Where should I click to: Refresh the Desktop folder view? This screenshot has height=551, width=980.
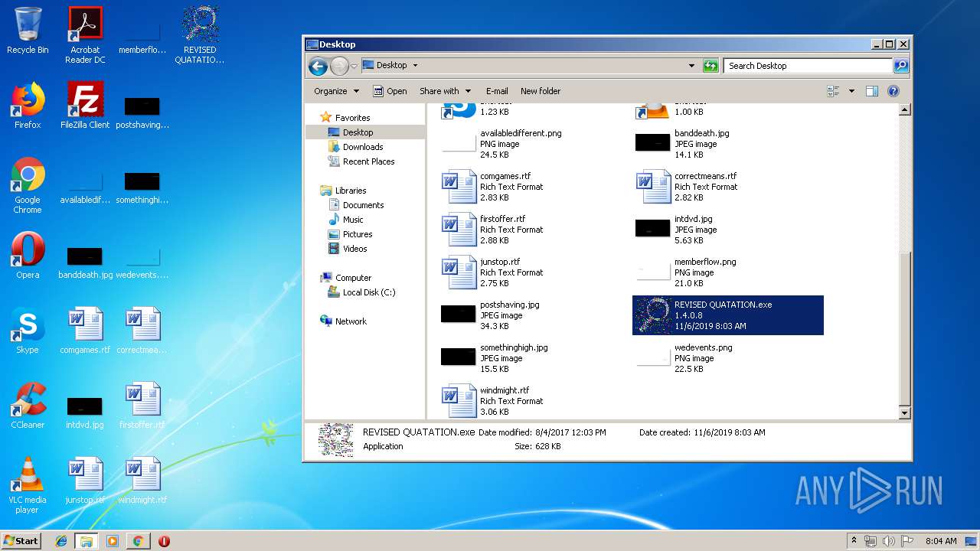[x=710, y=66]
